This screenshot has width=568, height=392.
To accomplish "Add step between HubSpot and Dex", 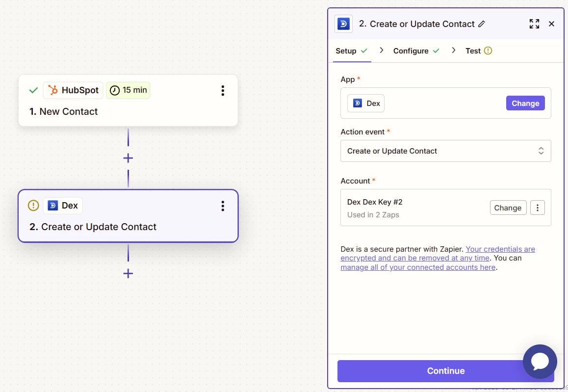I will 128,158.
